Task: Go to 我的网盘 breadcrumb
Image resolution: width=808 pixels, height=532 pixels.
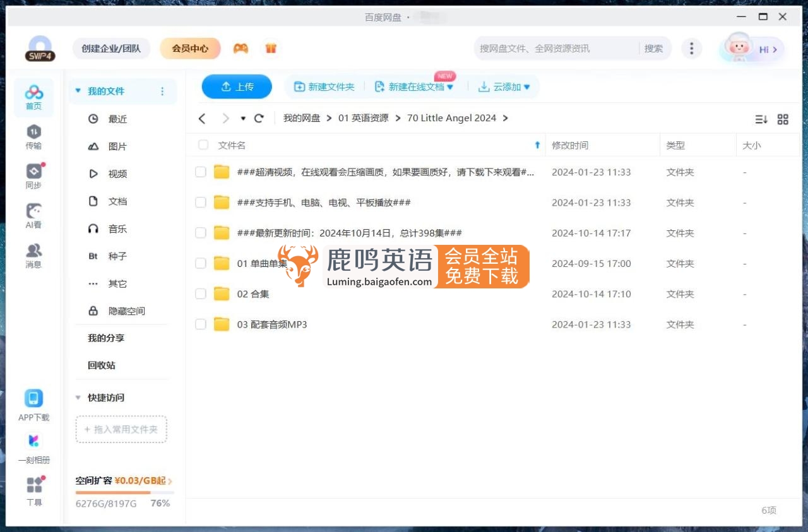Action: pyautogui.click(x=302, y=118)
